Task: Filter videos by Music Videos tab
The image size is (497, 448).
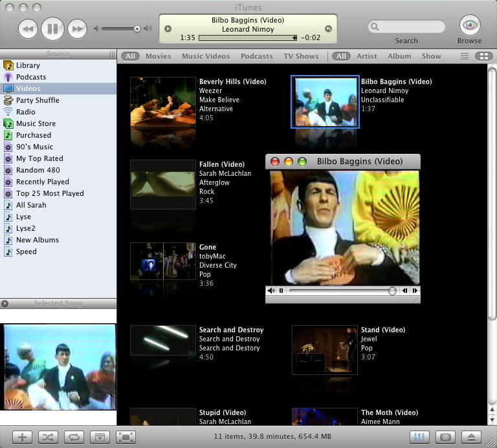Action: click(206, 56)
